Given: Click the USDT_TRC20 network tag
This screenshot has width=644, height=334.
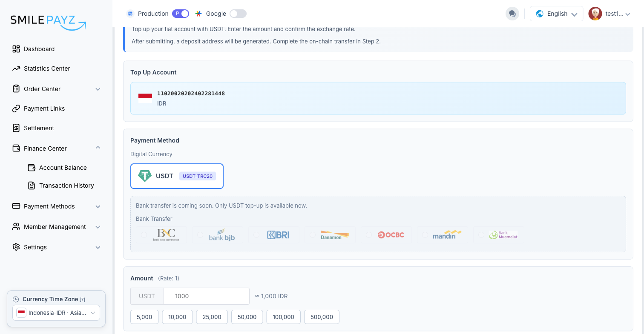Looking at the screenshot, I should 198,176.
